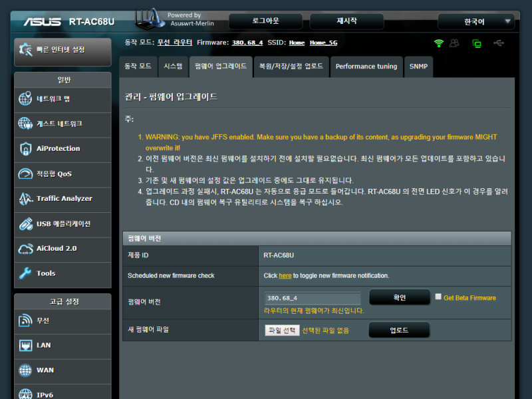Switch to Performance tuning tab
The image size is (532, 399).
366,66
